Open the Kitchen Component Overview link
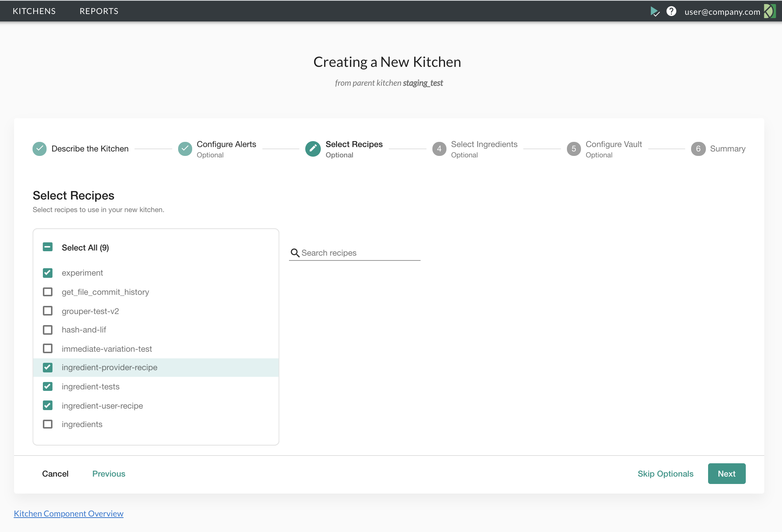 68,514
